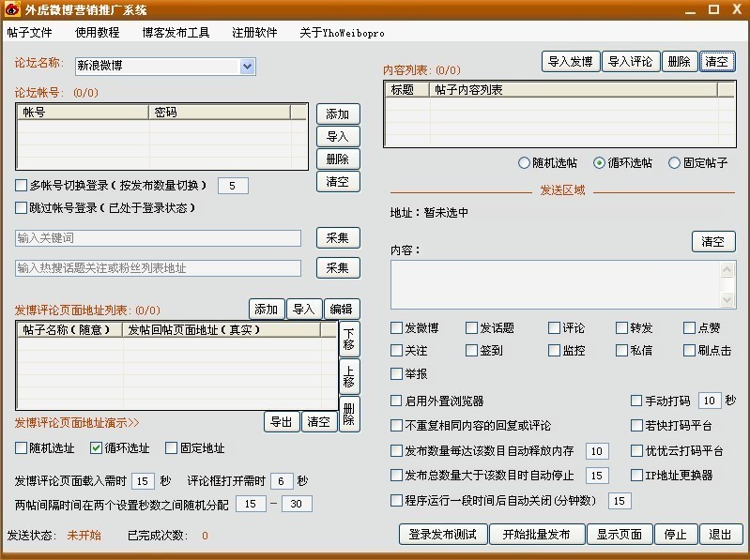This screenshot has width=750, height=560.
Task: Select the 固定帖子 radio button
Action: tap(674, 163)
